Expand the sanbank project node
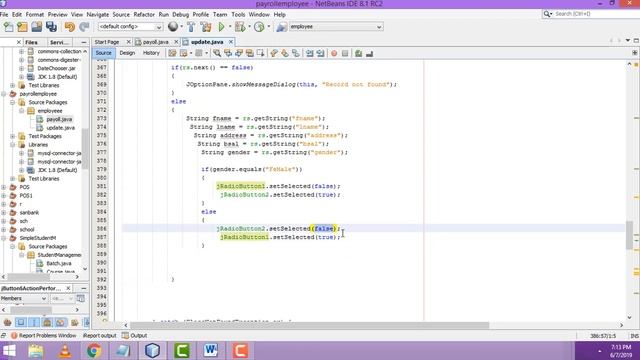The width and height of the screenshot is (640, 360). click(x=4, y=213)
